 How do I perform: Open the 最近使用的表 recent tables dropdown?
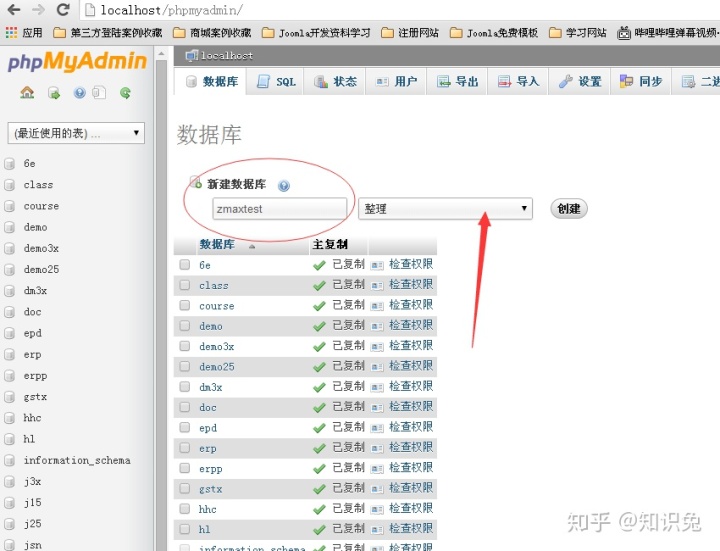coord(76,133)
